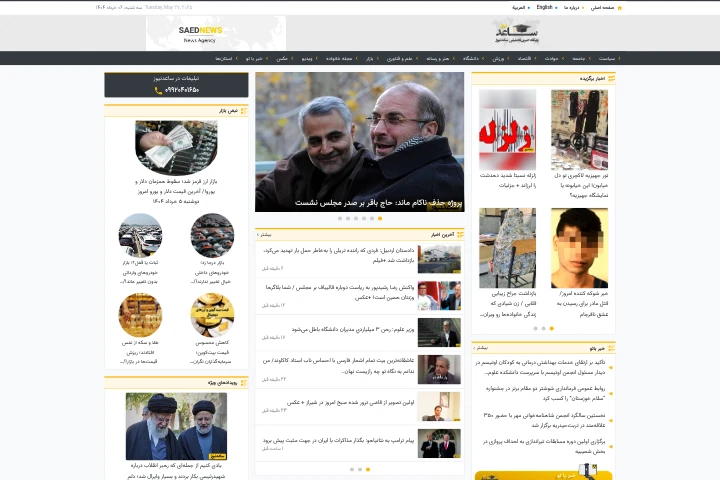Open the Trump and Netanyahu news thumbnail
This screenshot has width=720, height=480.
[x=439, y=444]
